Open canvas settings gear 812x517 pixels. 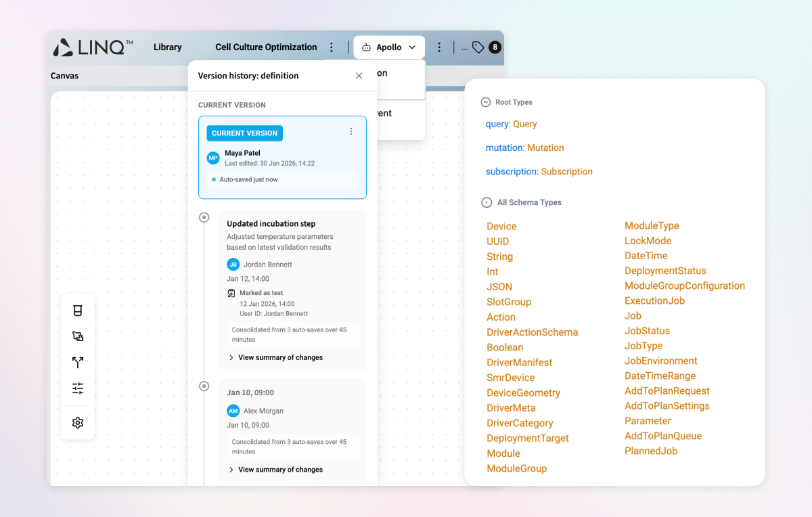coord(78,423)
